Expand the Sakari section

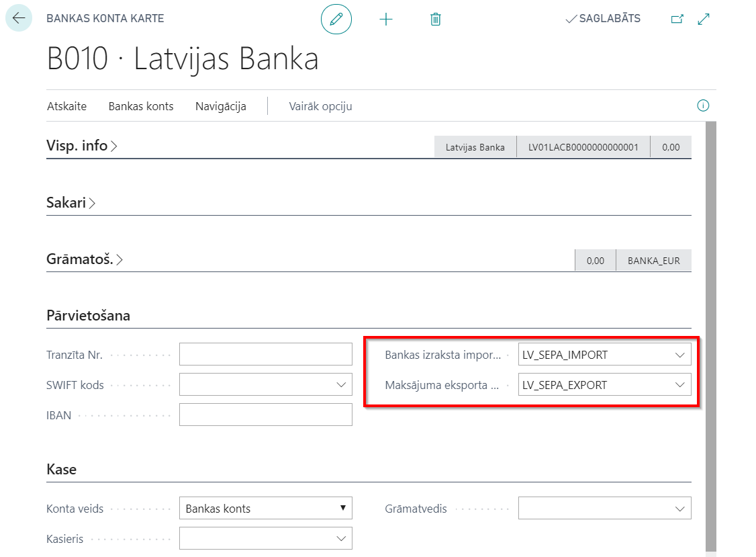pos(71,203)
